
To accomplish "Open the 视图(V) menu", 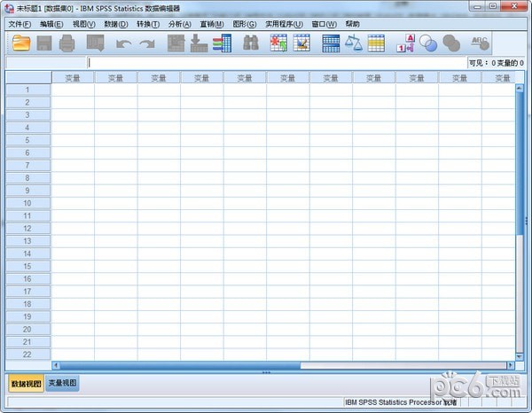I will point(84,24).
